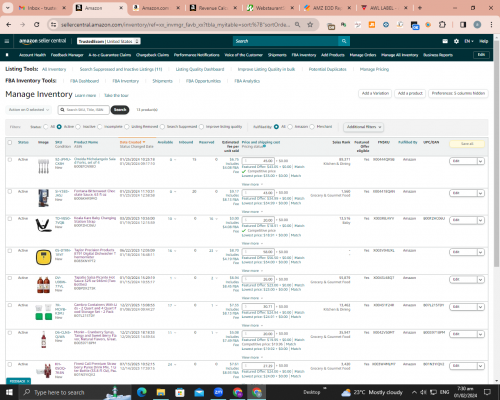Switch to the Inbox browser tab
Screen dimensions: 500x400
(42, 8)
